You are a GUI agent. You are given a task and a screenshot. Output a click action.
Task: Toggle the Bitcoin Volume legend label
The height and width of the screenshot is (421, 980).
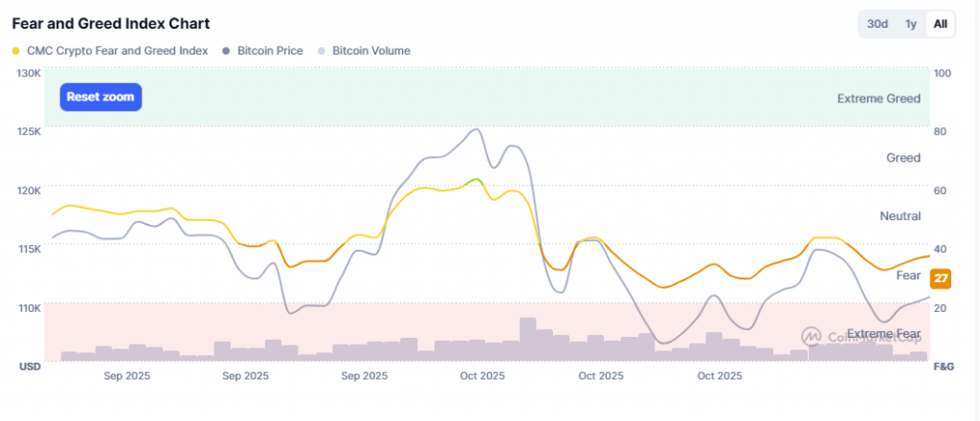[370, 51]
